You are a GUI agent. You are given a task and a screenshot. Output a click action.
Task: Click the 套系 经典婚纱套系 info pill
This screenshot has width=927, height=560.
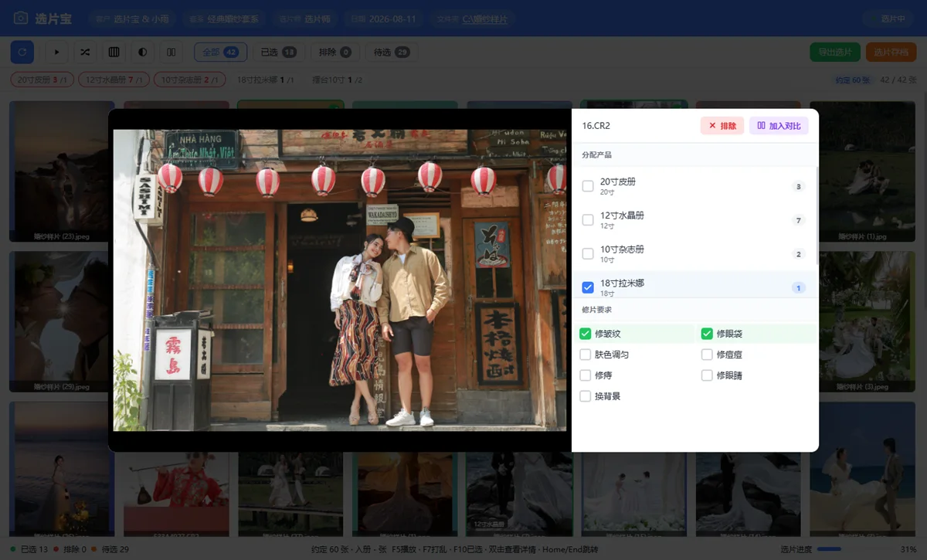click(x=224, y=19)
